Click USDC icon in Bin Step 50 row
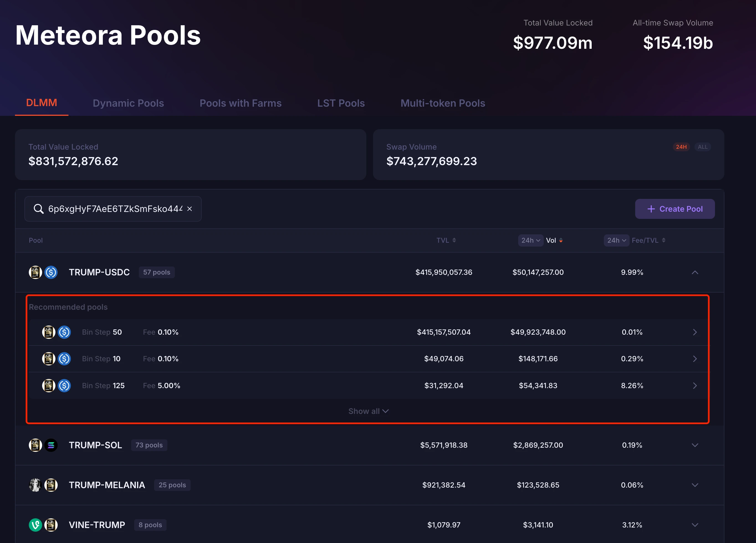The image size is (756, 543). 64,332
